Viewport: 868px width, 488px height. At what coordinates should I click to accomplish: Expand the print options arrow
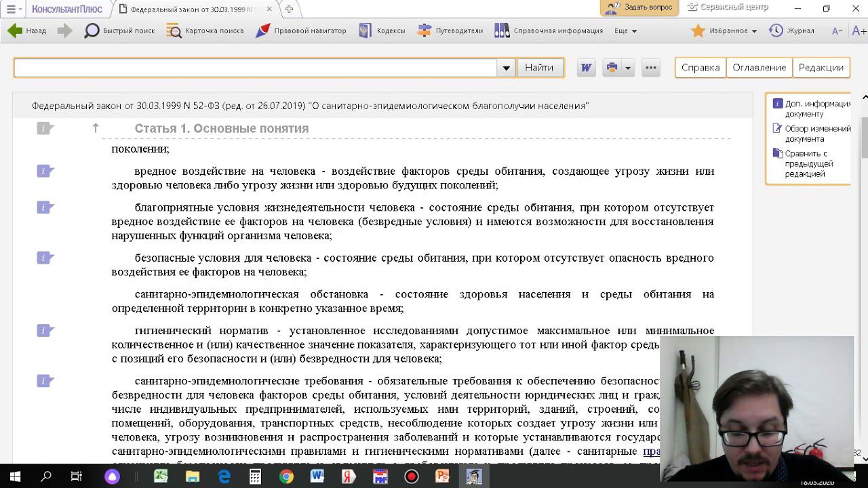[x=628, y=68]
